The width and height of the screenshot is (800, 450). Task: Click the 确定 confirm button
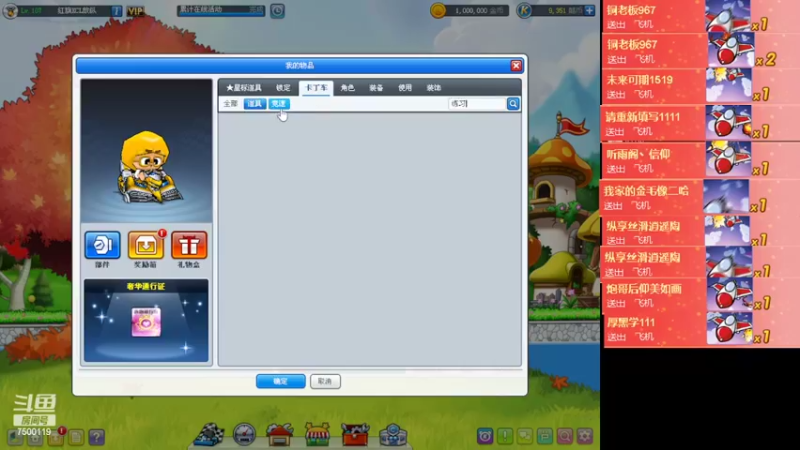tap(281, 381)
